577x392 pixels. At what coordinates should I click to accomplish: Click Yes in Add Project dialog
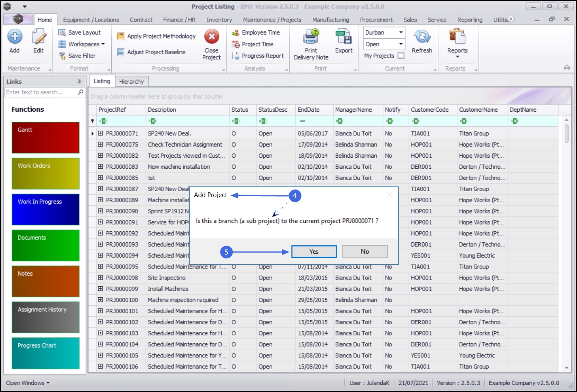tap(314, 252)
